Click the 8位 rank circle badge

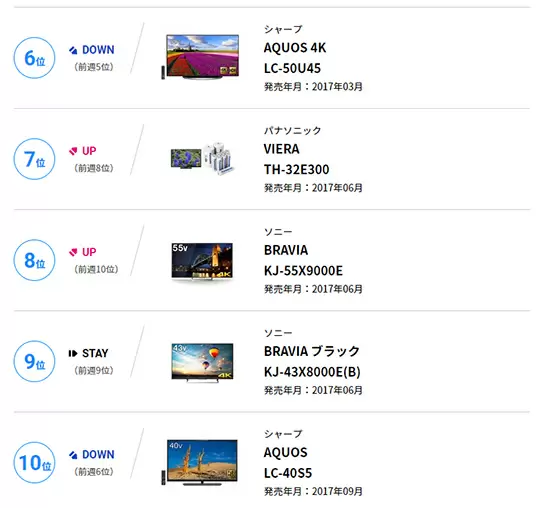[34, 260]
